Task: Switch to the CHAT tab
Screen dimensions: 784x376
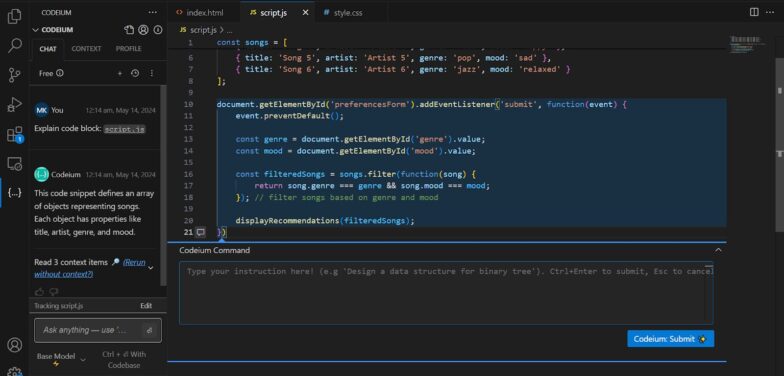Action: click(48, 48)
